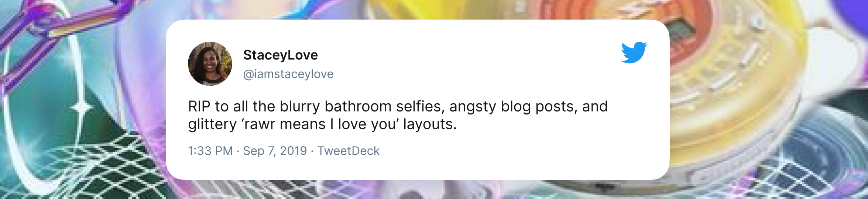Viewport: 868px width, 199px height.
Task: Click the white sparkle star in the background
Action: pos(81,107)
